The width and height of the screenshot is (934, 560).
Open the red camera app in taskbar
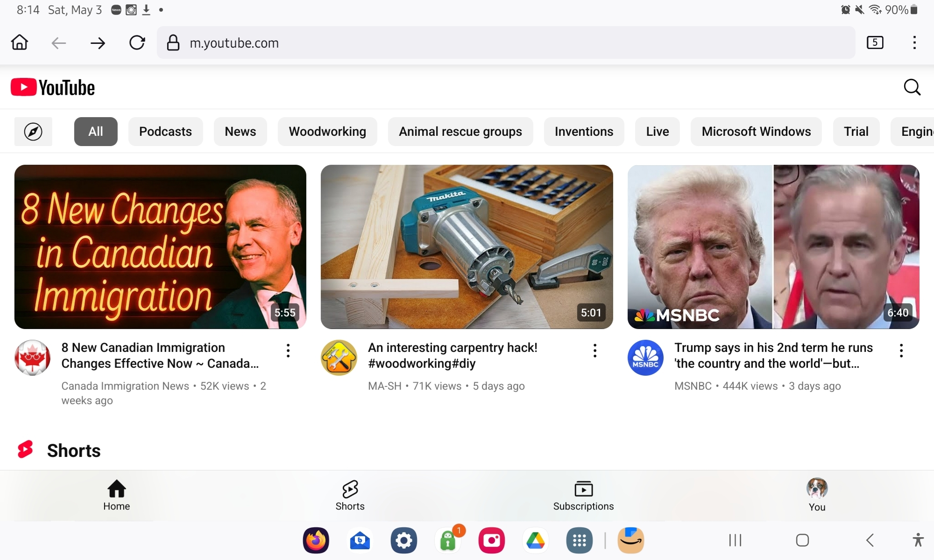click(x=492, y=540)
